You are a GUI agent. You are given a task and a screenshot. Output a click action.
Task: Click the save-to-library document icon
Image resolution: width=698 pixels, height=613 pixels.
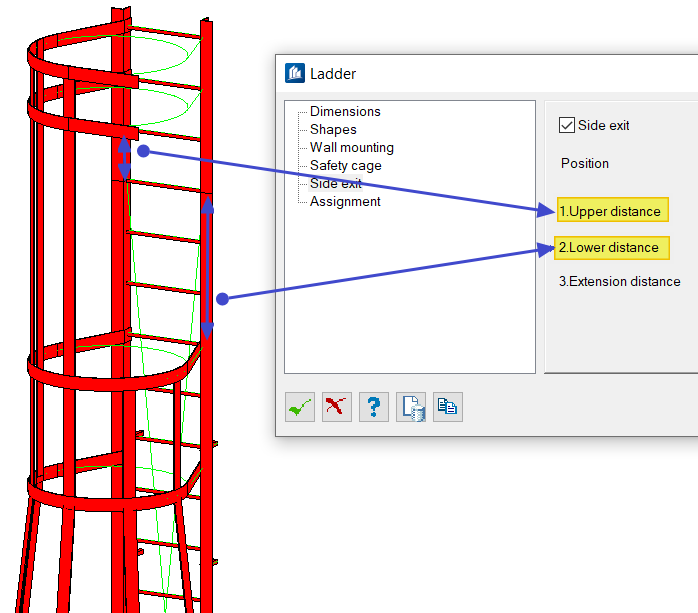pos(411,407)
